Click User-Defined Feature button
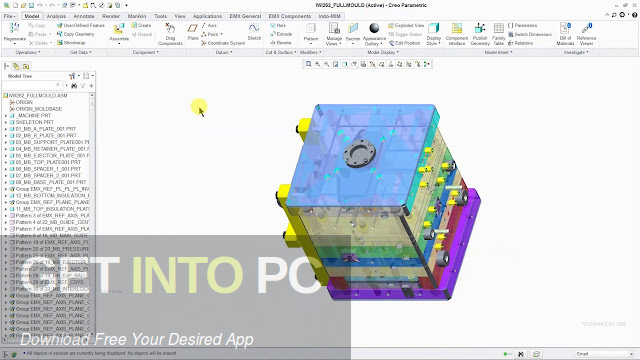The image size is (640, 360). tap(81, 25)
